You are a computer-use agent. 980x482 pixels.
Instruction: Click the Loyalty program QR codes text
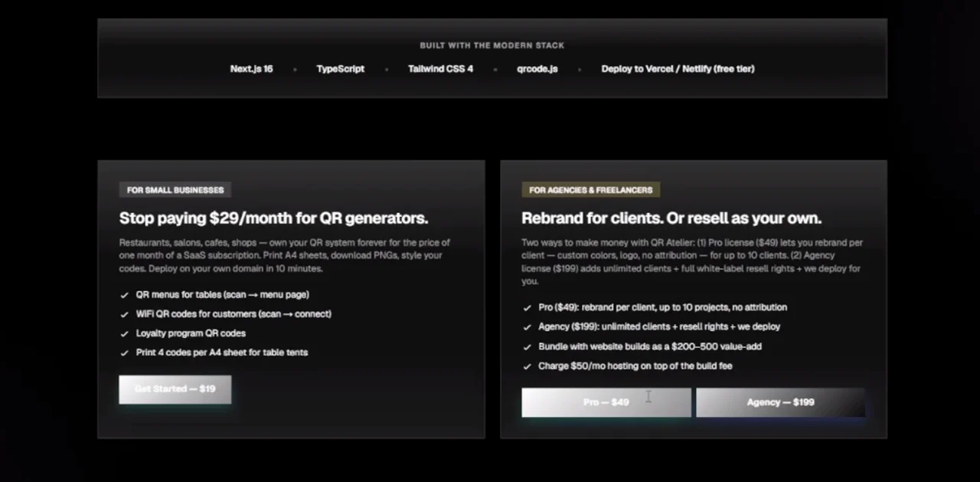click(x=191, y=333)
